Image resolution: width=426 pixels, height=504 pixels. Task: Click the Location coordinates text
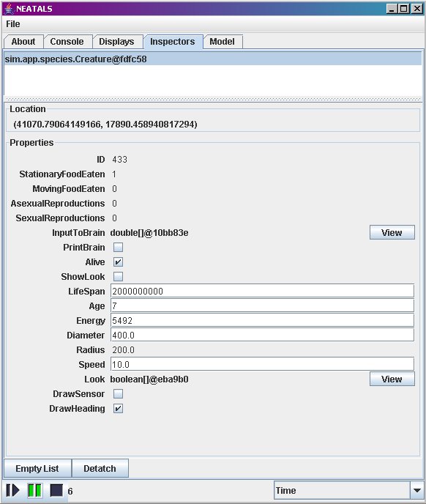point(105,124)
